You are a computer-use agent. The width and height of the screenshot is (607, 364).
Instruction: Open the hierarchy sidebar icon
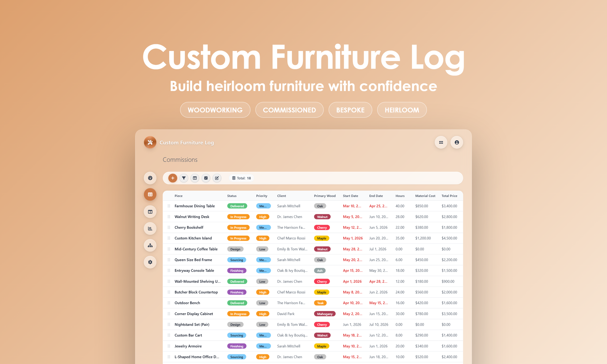click(150, 246)
